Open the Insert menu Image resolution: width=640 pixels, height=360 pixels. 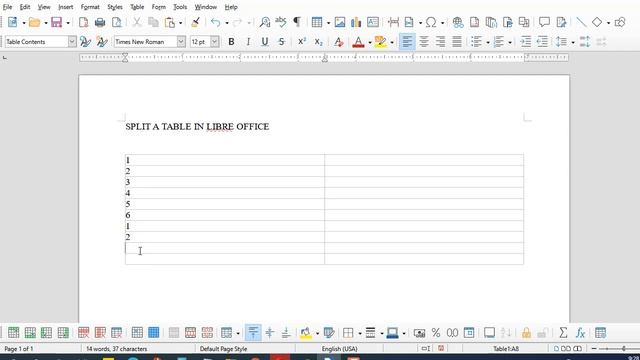[65, 7]
